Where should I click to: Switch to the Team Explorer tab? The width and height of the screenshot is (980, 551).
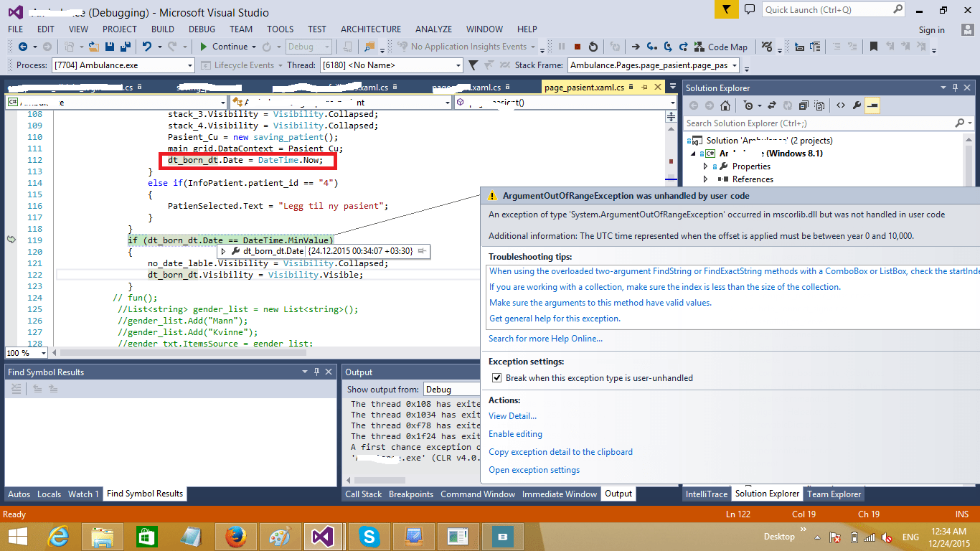pyautogui.click(x=834, y=494)
